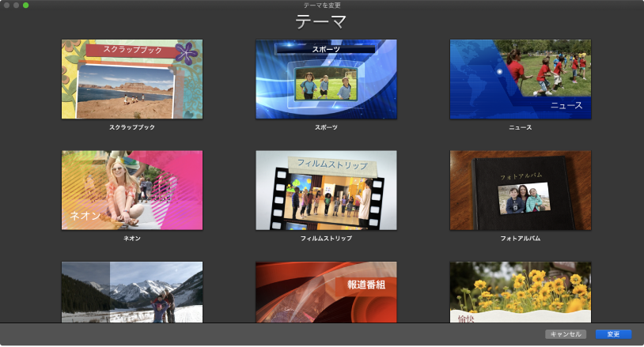Choose the yellow flowers 愉快 theme thumbnail

[521, 292]
